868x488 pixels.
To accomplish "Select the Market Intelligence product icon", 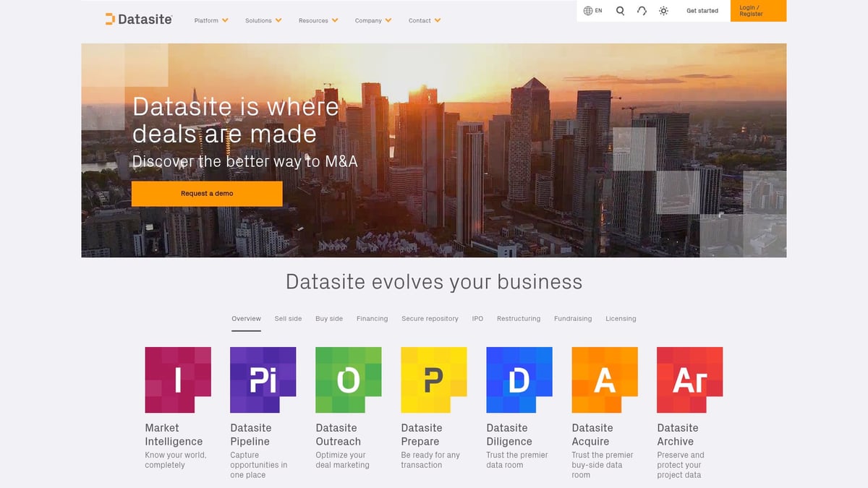I will pos(178,377).
